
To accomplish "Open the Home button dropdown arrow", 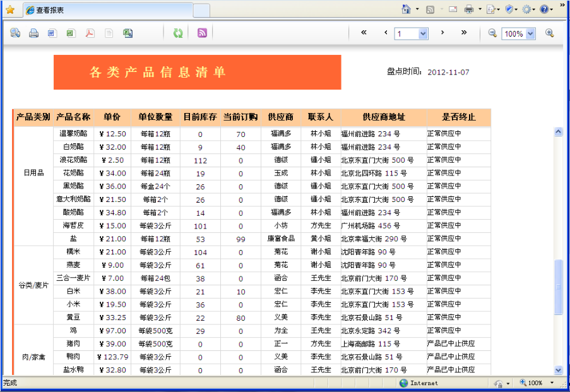I will click(x=417, y=9).
